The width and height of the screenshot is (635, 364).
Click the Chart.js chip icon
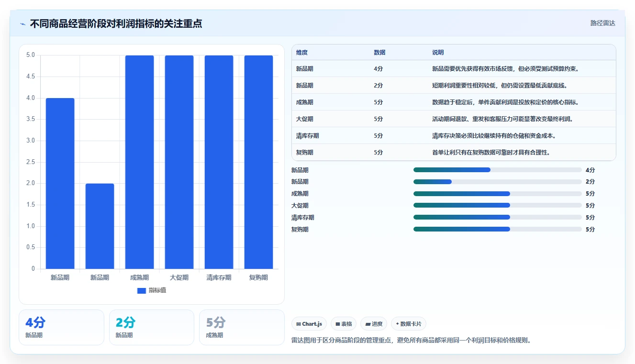(299, 324)
